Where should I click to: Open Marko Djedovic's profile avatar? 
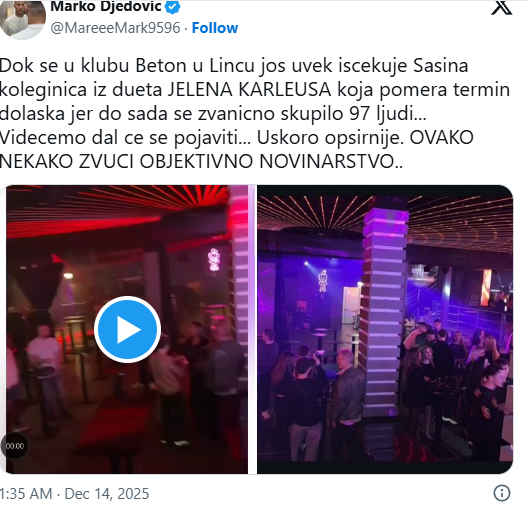click(x=23, y=20)
